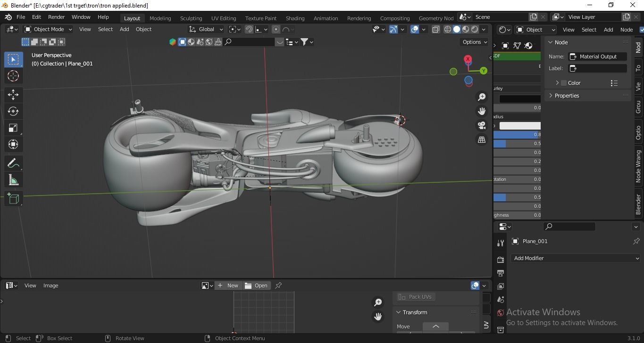This screenshot has height=343, width=644.
Task: Select the Measure tool
Action: pyautogui.click(x=13, y=180)
